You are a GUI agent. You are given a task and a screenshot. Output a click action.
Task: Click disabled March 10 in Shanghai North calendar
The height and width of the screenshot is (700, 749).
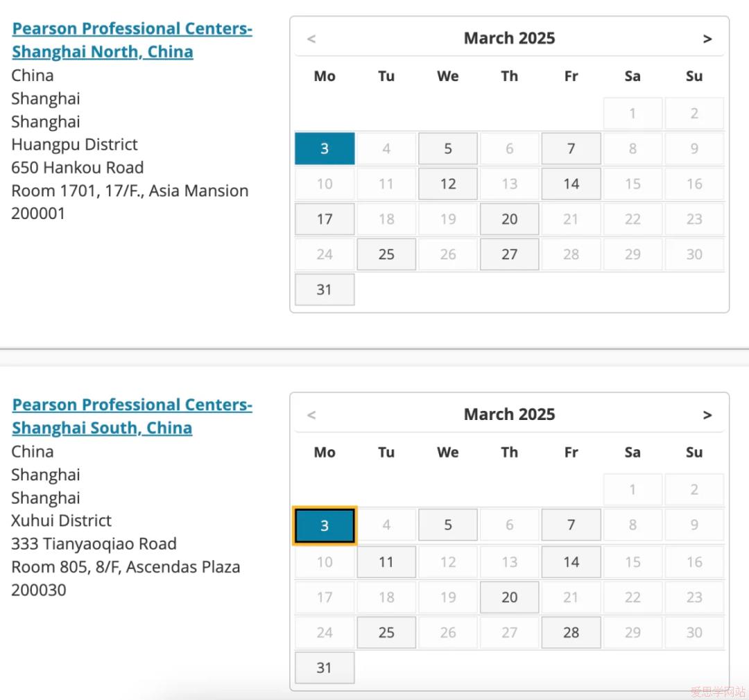pos(325,184)
